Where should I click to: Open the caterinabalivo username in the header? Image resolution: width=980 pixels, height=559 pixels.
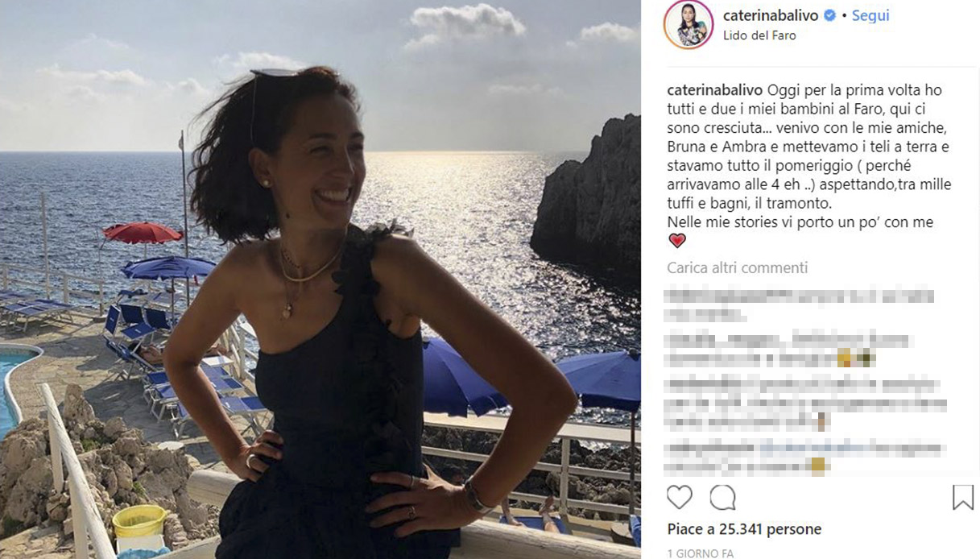(x=771, y=15)
